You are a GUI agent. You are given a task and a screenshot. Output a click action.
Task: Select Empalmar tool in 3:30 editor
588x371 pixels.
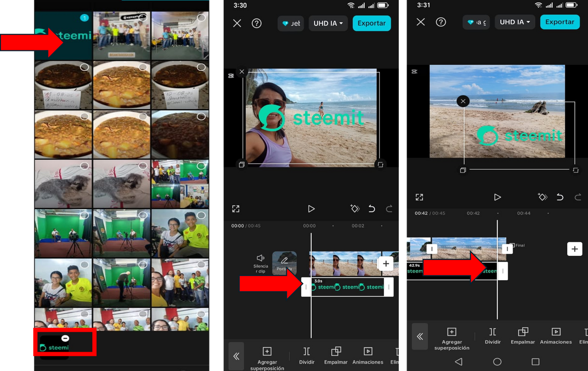click(336, 356)
